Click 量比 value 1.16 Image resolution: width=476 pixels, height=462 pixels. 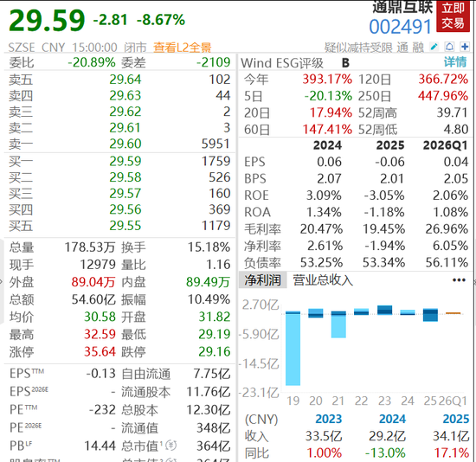(218, 265)
